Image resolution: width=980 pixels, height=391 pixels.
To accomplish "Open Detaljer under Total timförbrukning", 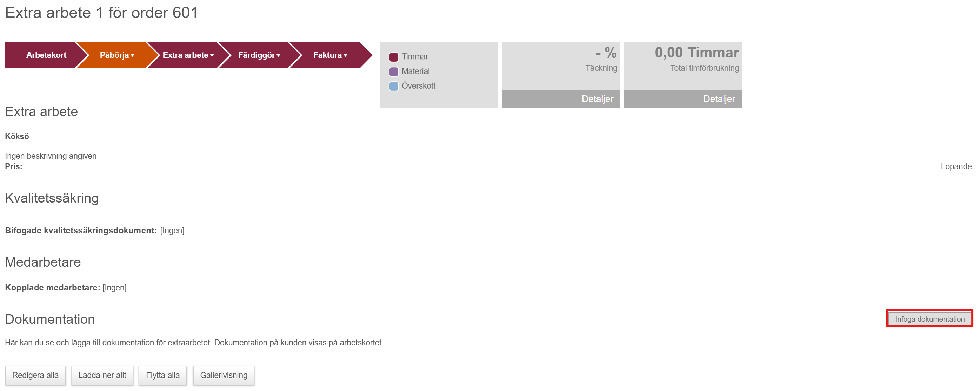I will pos(719,99).
